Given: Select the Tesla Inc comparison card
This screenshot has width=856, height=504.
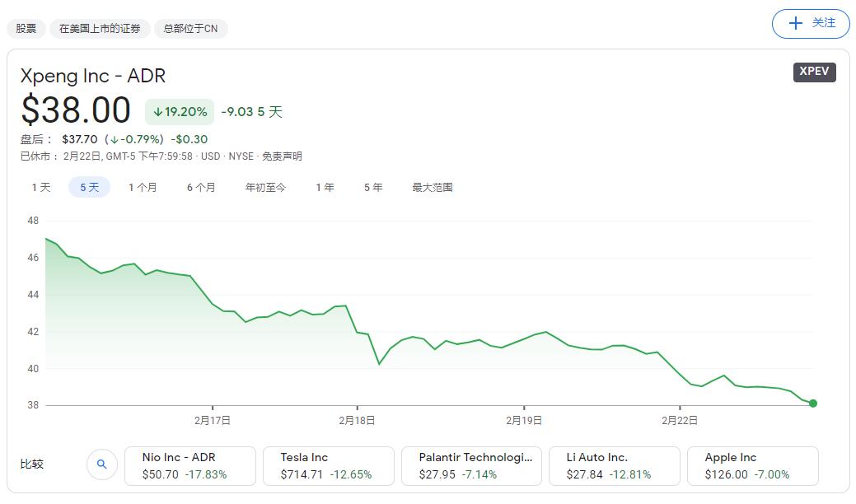Looking at the screenshot, I should click(x=328, y=465).
